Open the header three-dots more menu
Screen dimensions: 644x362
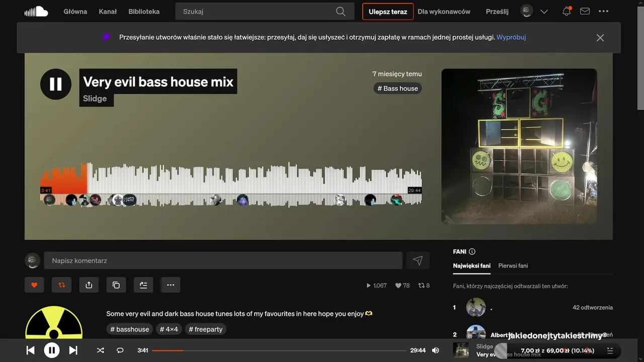604,11
